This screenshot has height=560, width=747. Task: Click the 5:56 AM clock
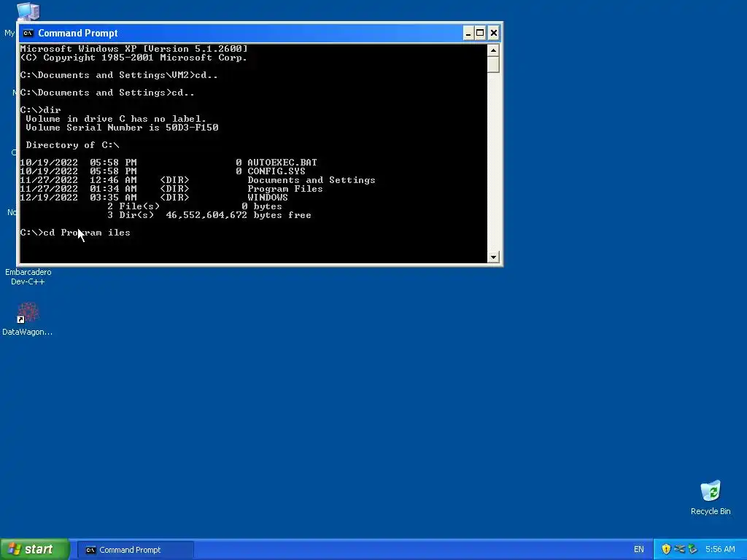click(720, 550)
